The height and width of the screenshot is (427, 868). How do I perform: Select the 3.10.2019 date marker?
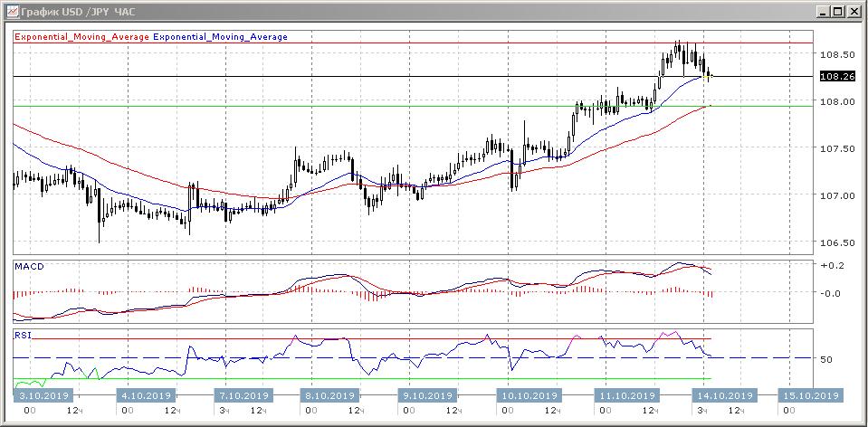pyautogui.click(x=43, y=395)
